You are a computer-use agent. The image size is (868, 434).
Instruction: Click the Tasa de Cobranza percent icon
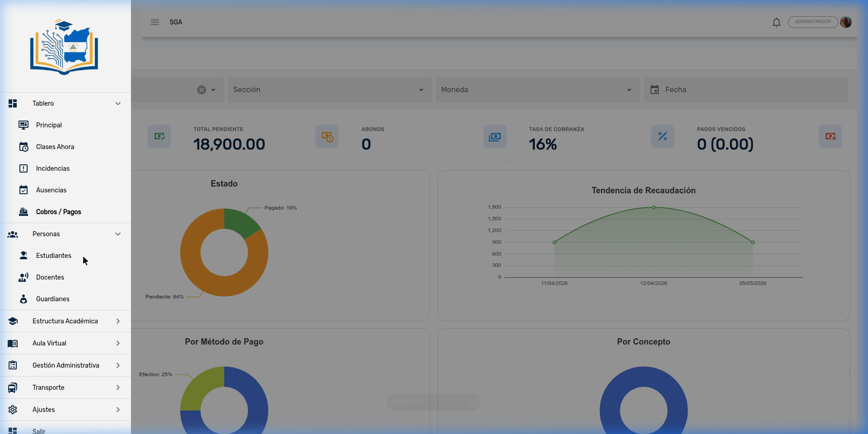tap(662, 136)
